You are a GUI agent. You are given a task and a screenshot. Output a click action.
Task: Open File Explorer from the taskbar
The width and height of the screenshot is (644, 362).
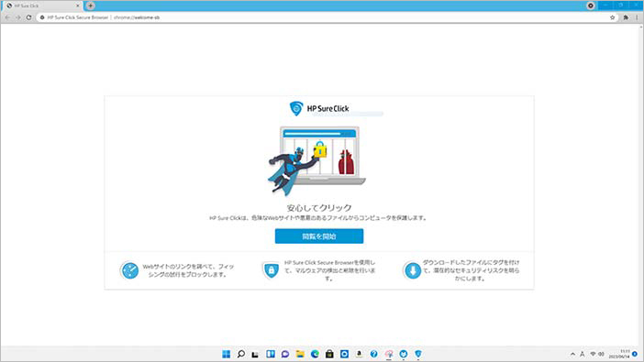300,354
